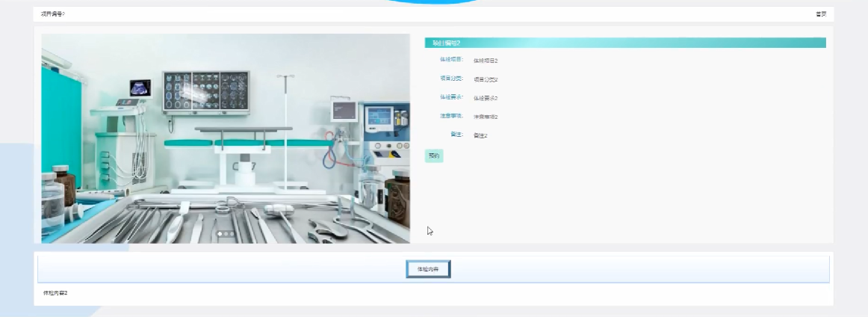Click the 体检内容2 description text

55,292
